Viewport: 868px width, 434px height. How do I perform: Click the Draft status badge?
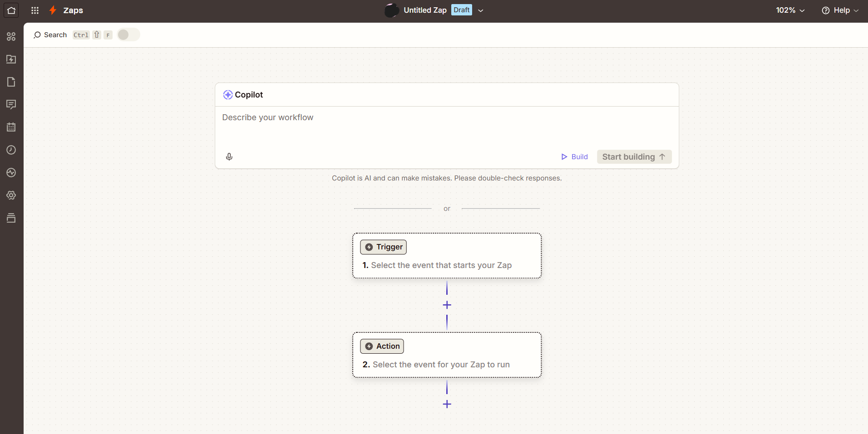(462, 10)
